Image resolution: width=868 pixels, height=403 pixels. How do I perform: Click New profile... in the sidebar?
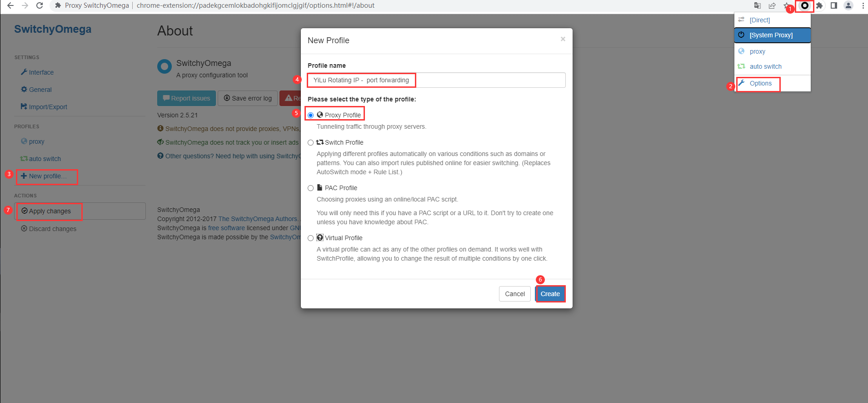click(44, 176)
